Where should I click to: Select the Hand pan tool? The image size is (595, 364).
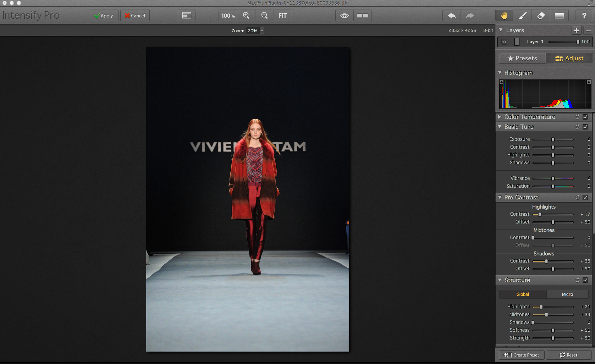[x=504, y=16]
